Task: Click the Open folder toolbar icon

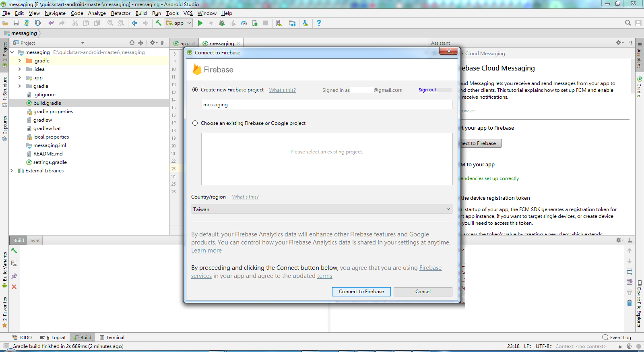Action: (x=5, y=23)
